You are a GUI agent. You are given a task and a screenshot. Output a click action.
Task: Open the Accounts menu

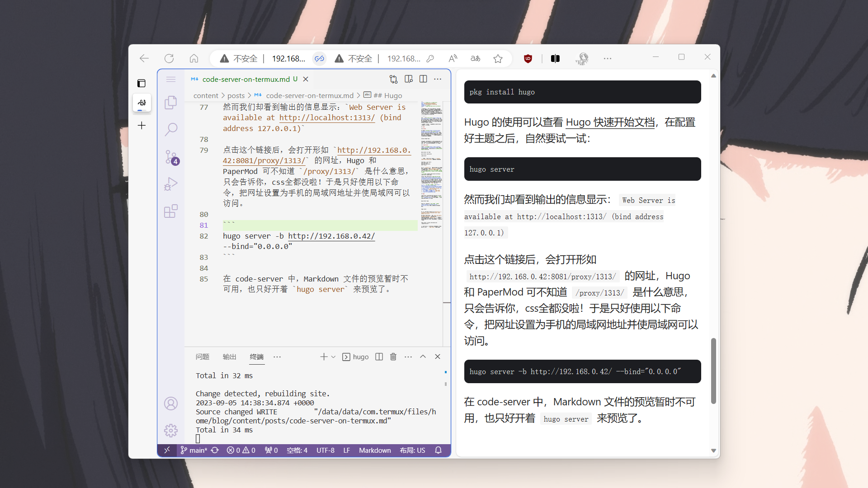tap(171, 404)
